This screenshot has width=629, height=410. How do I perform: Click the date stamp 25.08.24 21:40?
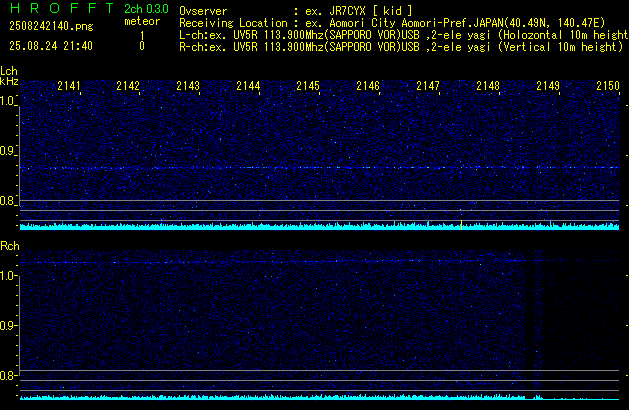[x=51, y=46]
